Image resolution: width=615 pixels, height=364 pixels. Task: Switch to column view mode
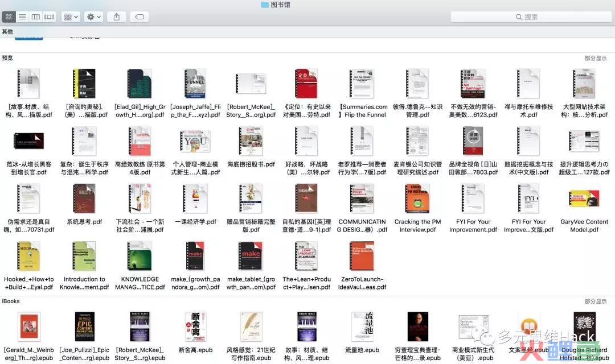tap(36, 17)
